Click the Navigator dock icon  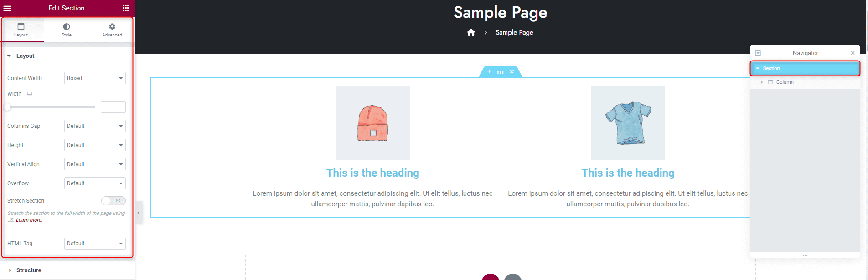pyautogui.click(x=758, y=53)
